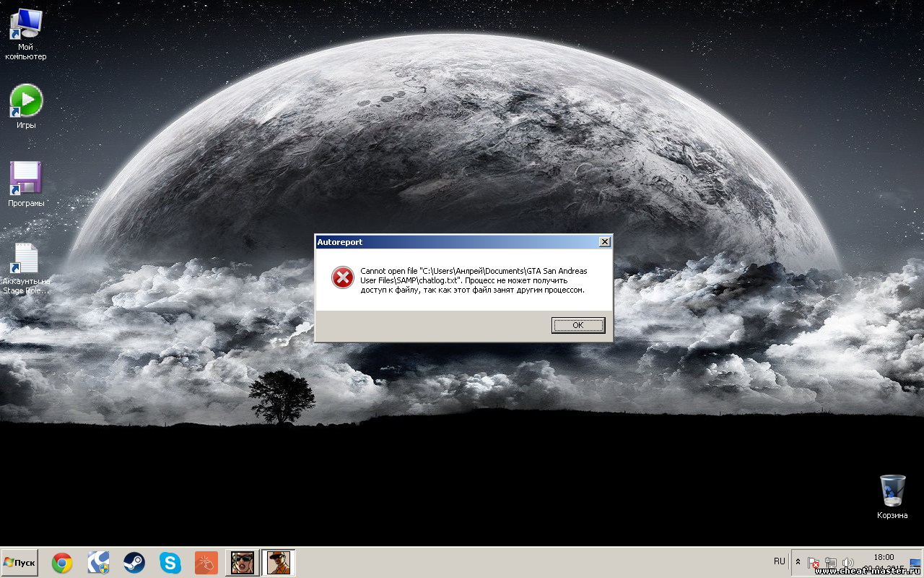
Task: Close the Autoreport dialog with the X
Action: click(605, 242)
